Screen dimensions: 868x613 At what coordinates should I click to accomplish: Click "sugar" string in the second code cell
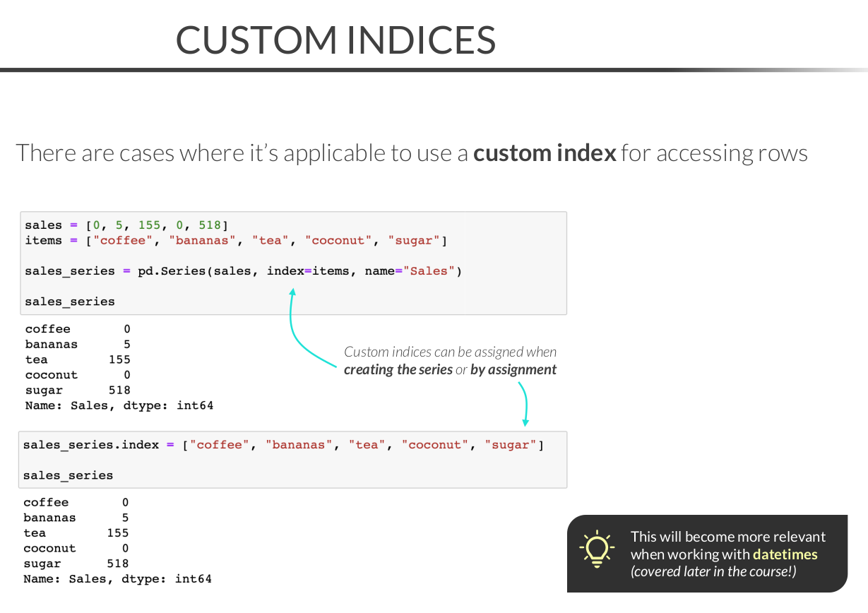(x=511, y=445)
